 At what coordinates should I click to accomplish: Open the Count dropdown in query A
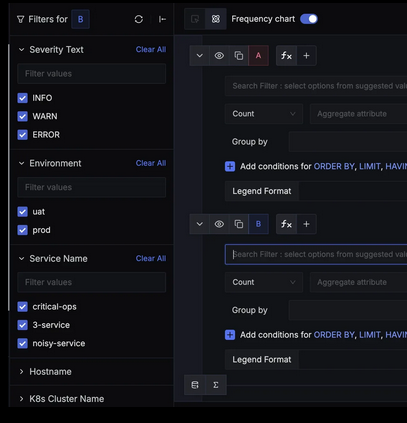[x=264, y=114]
